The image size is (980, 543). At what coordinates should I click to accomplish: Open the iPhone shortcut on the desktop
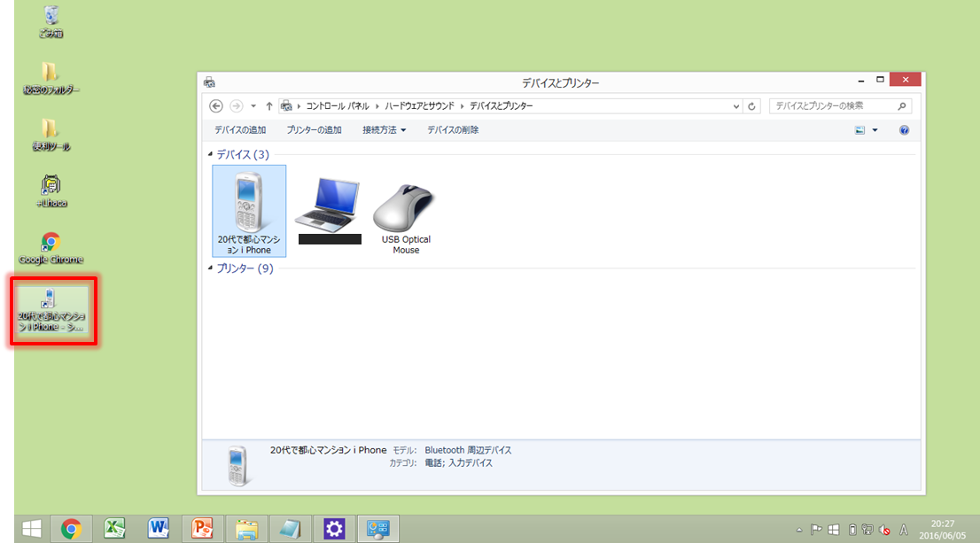point(51,309)
